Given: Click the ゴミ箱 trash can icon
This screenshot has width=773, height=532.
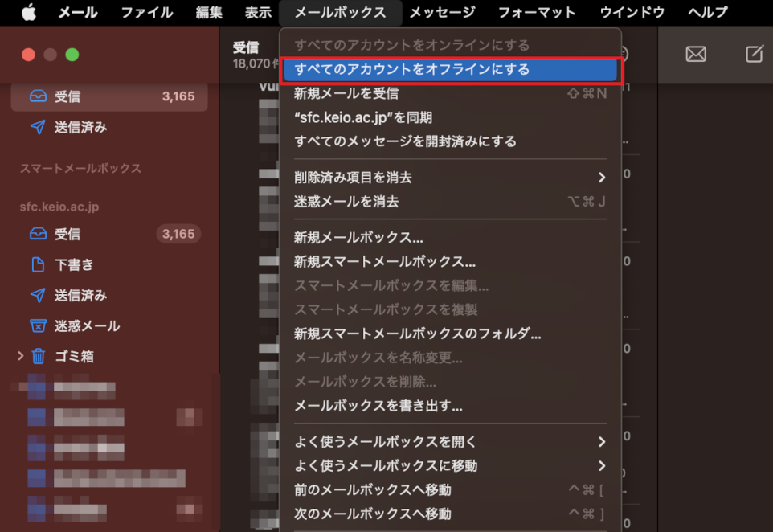Looking at the screenshot, I should click(38, 356).
